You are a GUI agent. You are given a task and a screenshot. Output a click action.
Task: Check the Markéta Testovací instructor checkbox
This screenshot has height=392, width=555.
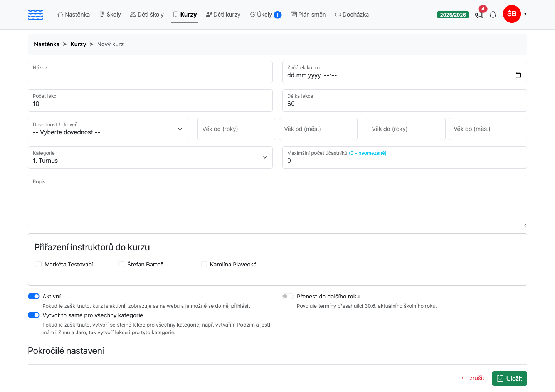(x=39, y=264)
